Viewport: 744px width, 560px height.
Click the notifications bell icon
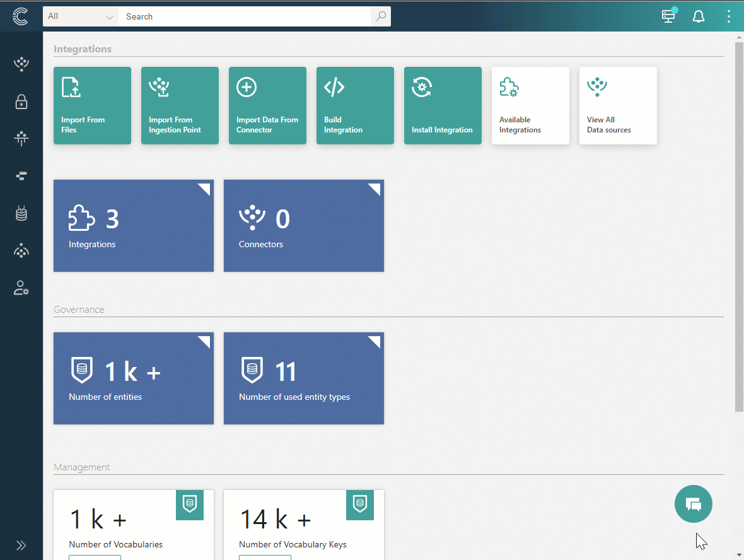[699, 17]
